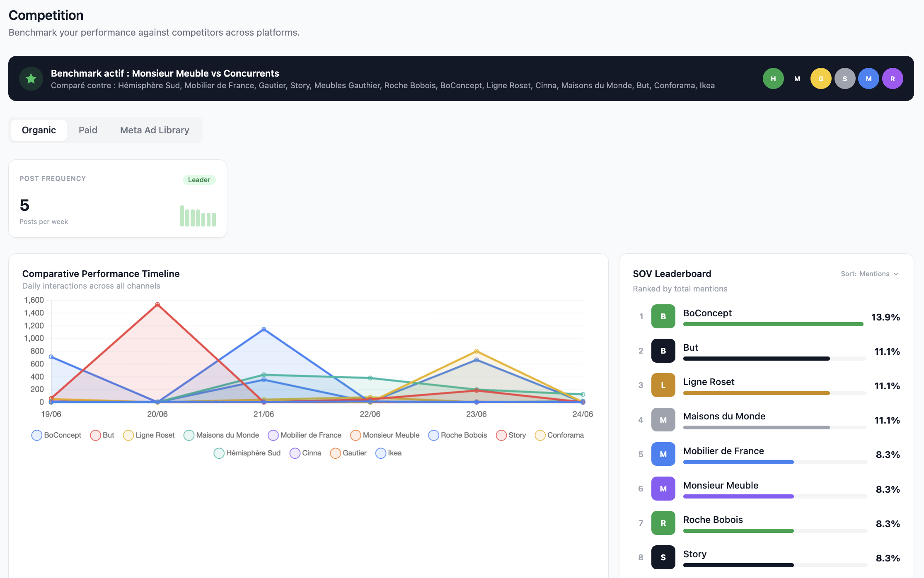Click Story's 8.3% value
924x578 pixels.
[x=888, y=558]
